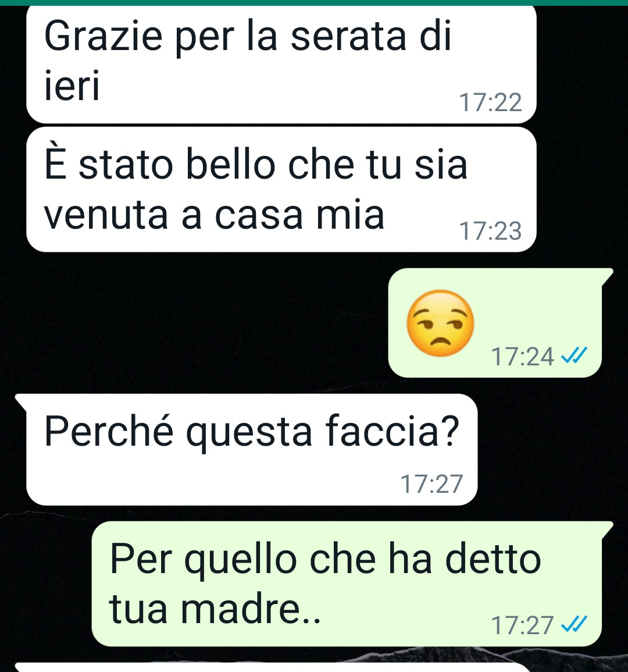Tap the 17:27 timestamp in the green bubble

tap(522, 625)
